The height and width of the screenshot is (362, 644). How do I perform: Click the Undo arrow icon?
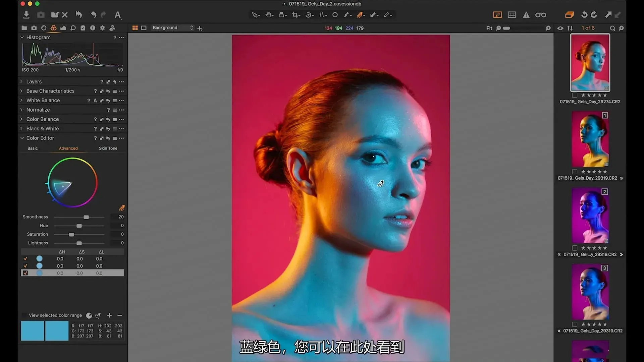click(x=94, y=15)
